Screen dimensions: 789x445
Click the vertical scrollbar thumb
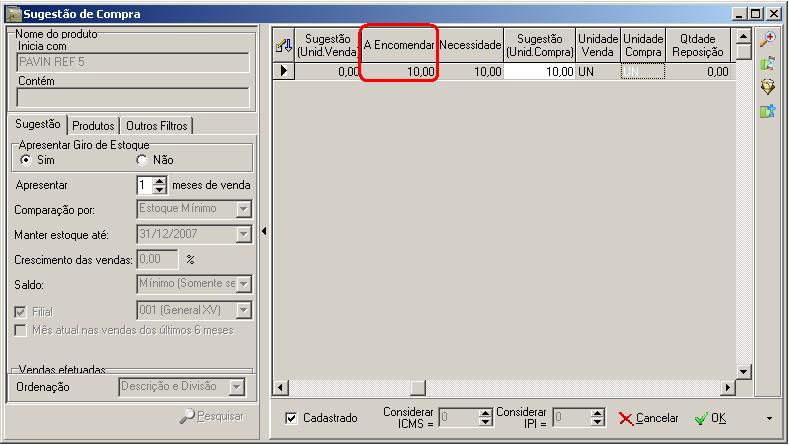[x=743, y=52]
